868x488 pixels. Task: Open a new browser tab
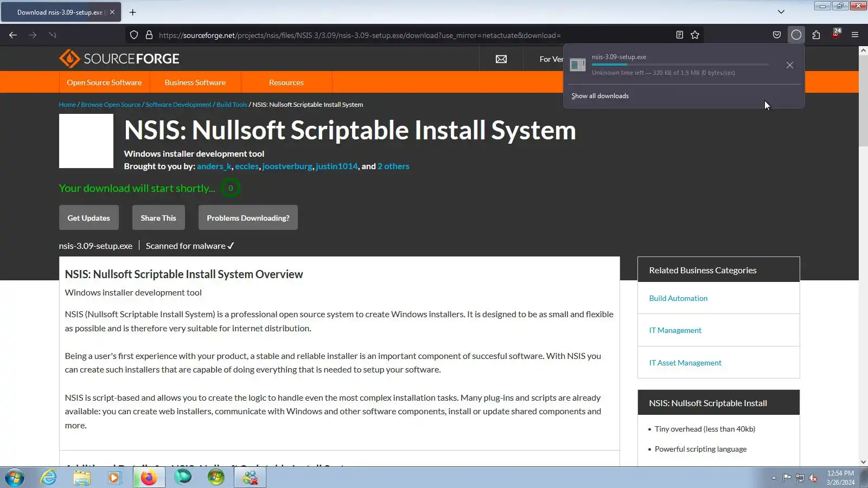click(x=132, y=12)
